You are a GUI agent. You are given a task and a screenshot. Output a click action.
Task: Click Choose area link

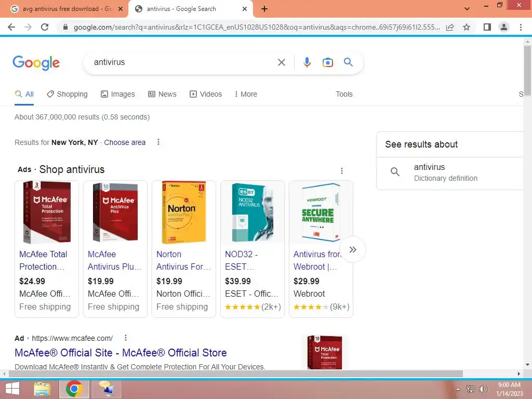pos(125,142)
